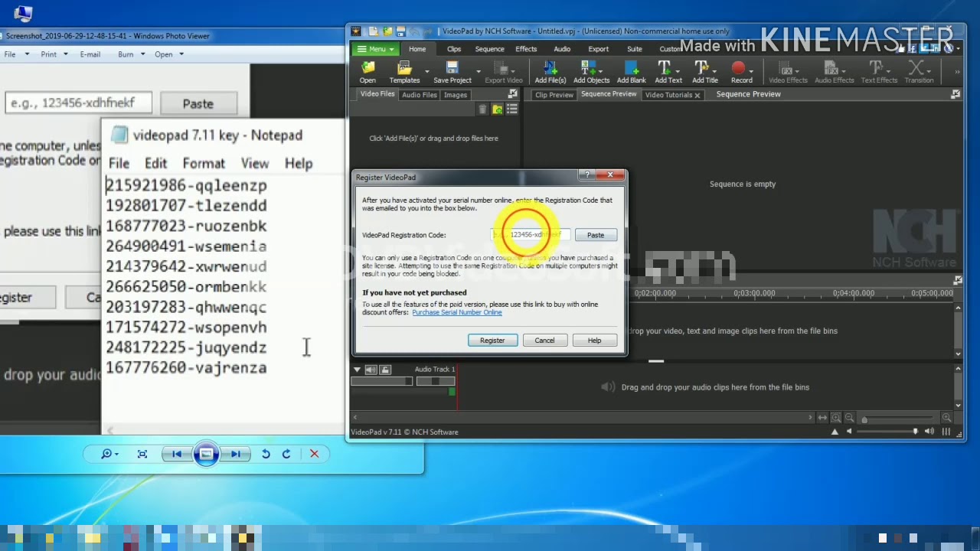Click the audio levels icon in VideoPad status bar
980x551 pixels.
(946, 432)
